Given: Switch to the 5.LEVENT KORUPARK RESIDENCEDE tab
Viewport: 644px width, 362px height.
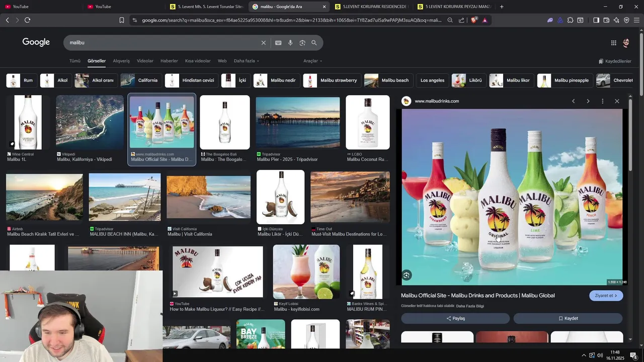Looking at the screenshot, I should (x=372, y=7).
